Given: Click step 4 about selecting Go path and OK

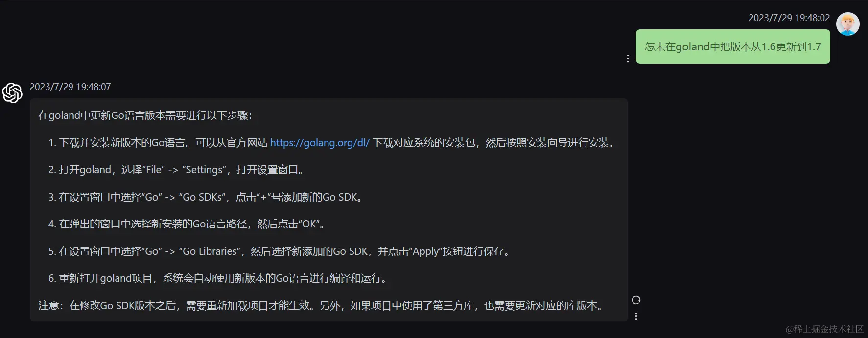Looking at the screenshot, I should 188,224.
